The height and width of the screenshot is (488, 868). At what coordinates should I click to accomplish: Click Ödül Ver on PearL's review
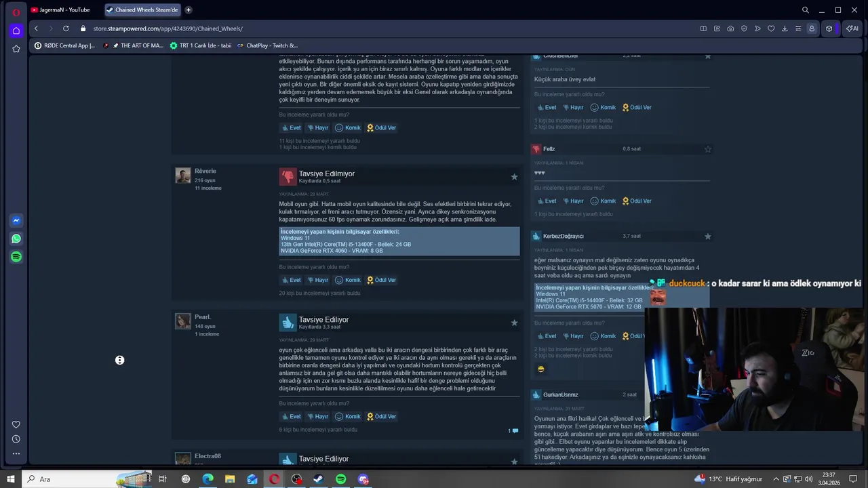tap(382, 417)
